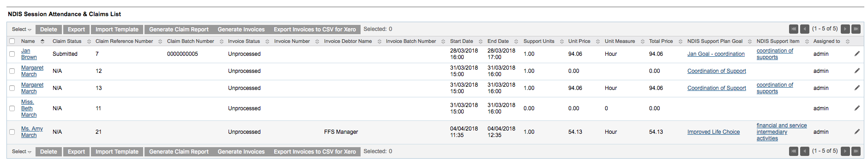Jump to last page in top pagination

point(856,29)
